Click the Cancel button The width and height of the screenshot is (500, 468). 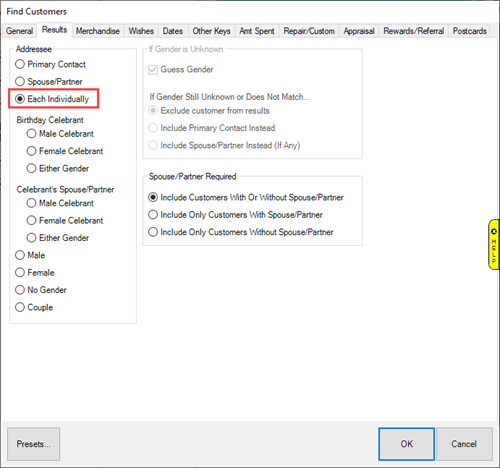coord(464,444)
